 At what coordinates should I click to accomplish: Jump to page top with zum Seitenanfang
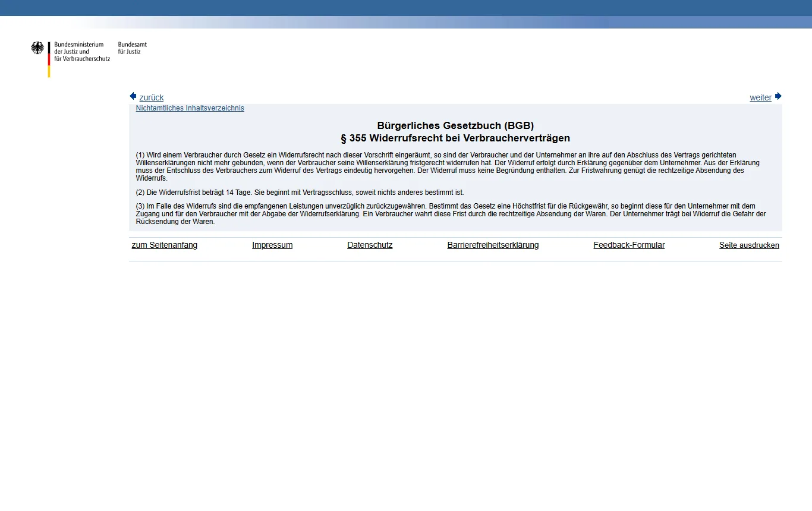165,245
